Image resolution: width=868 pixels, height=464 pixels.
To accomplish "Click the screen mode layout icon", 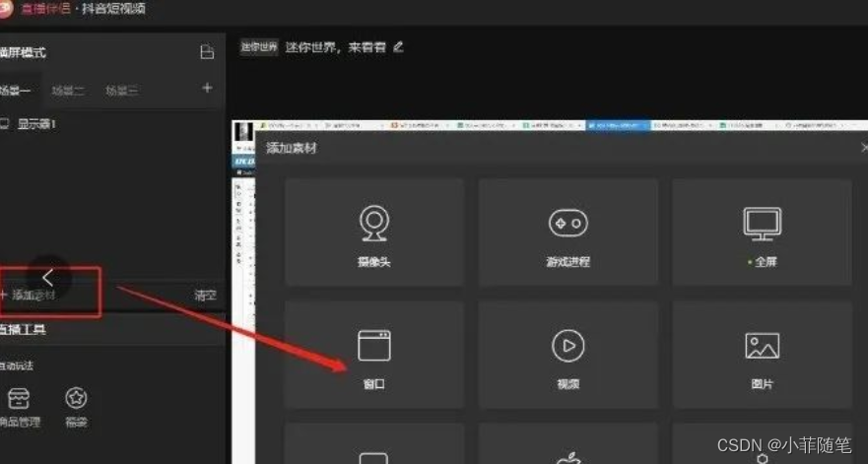I will click(207, 52).
